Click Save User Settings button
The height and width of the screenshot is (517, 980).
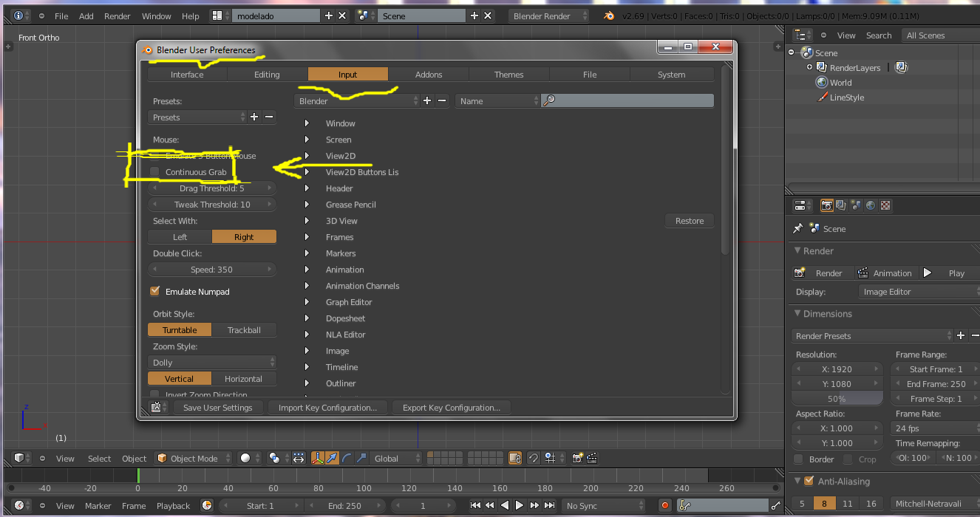tap(217, 408)
